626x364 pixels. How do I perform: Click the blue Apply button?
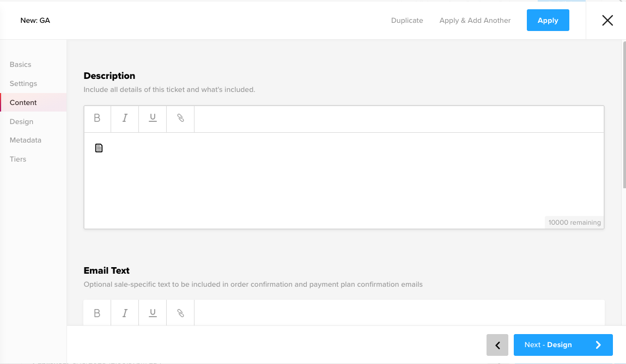[x=548, y=20]
